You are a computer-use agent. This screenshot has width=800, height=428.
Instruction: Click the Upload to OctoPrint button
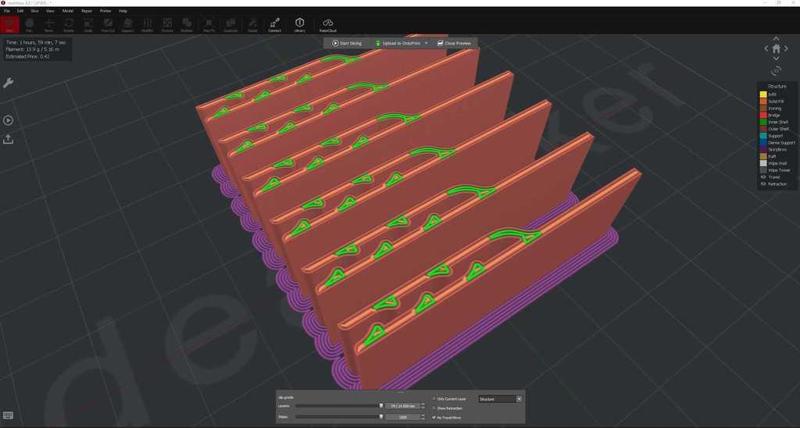[x=398, y=43]
